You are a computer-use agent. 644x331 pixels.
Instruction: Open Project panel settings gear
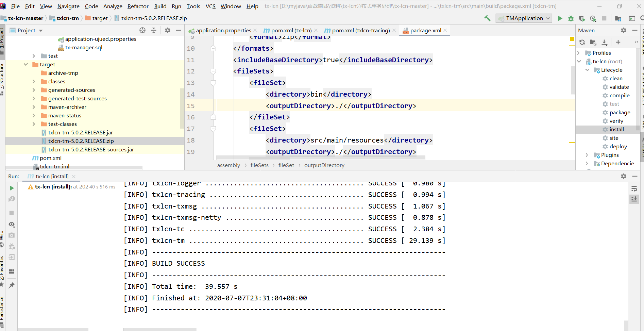click(168, 30)
